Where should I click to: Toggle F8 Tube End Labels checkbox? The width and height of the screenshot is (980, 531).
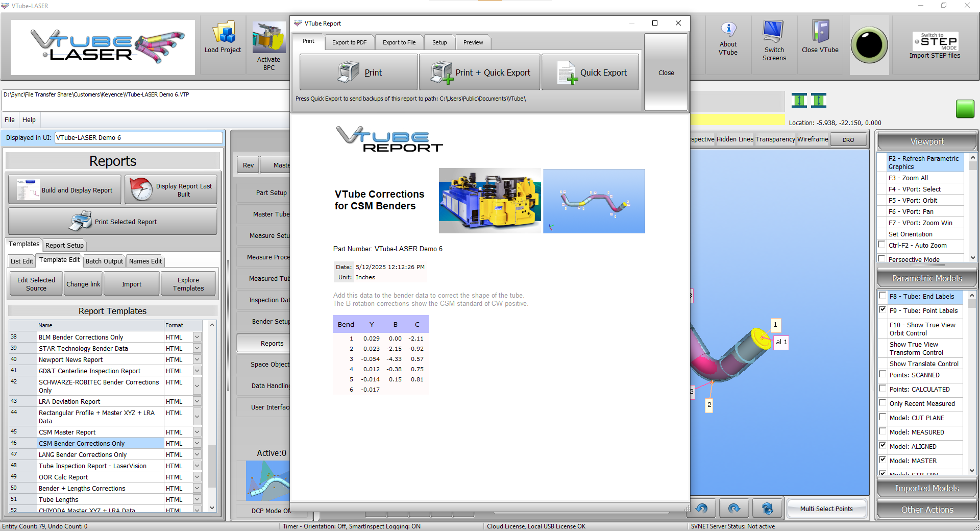tap(883, 296)
